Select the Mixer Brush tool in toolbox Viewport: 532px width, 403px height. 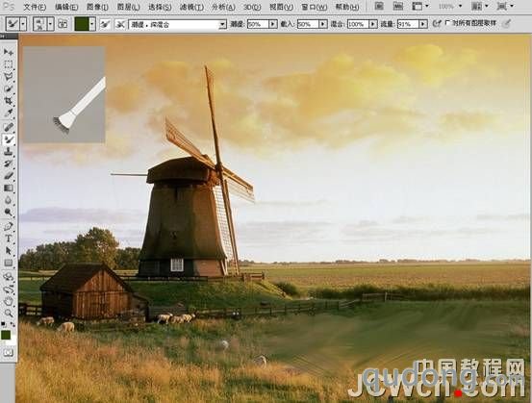(8, 139)
